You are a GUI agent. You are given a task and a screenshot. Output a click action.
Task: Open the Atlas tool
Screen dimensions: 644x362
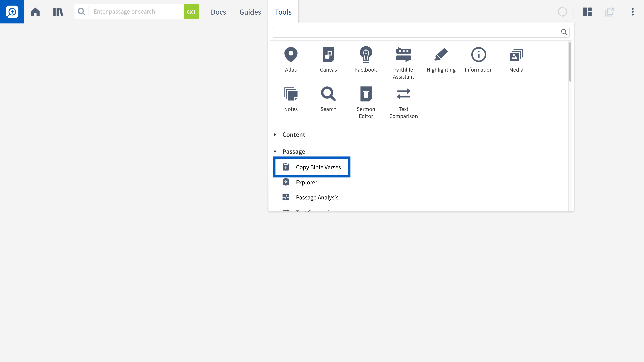[291, 59]
